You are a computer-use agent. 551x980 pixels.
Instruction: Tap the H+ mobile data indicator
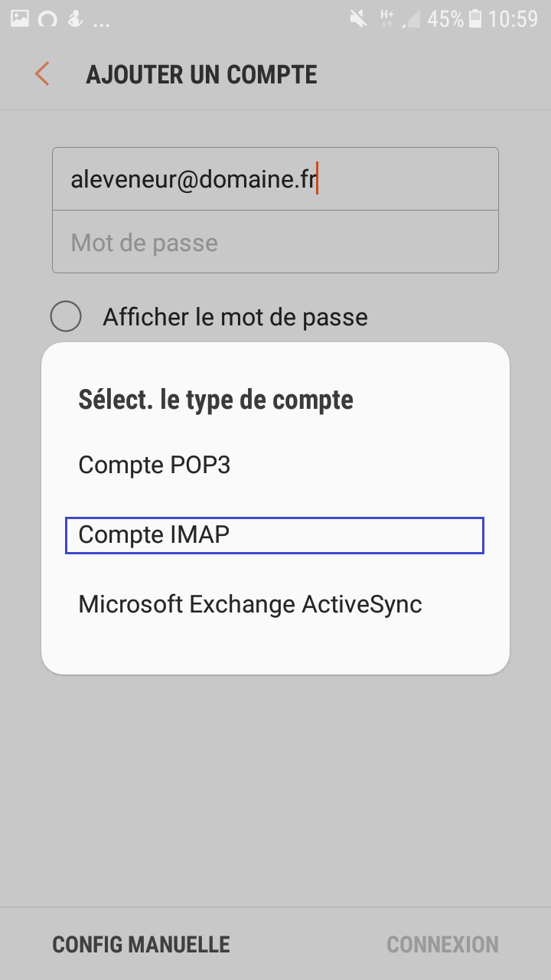tap(386, 18)
